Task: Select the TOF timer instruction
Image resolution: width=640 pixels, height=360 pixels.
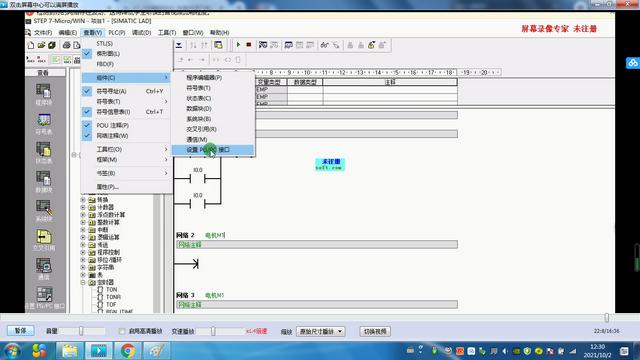Action: 111,304
